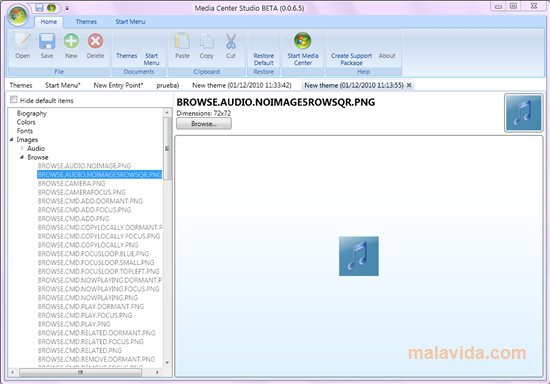
Task: Click the Open pencil icon
Action: 23,42
